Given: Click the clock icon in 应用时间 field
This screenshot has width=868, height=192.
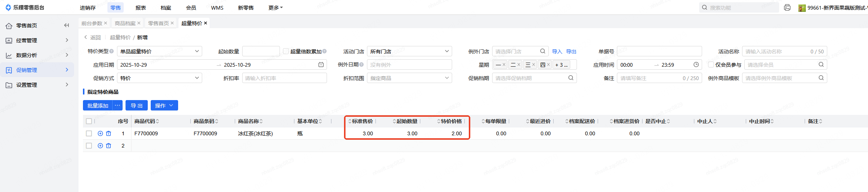Looking at the screenshot, I should pyautogui.click(x=696, y=64).
